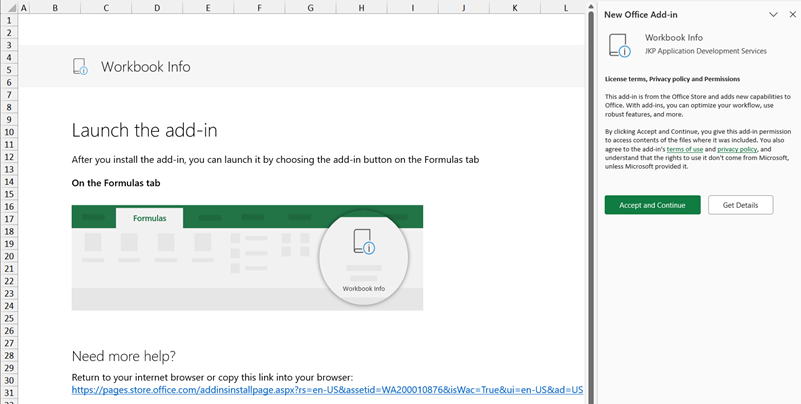Open the pages.store.office.com install page link
Screen dimensions: 801x404
[x=327, y=390]
